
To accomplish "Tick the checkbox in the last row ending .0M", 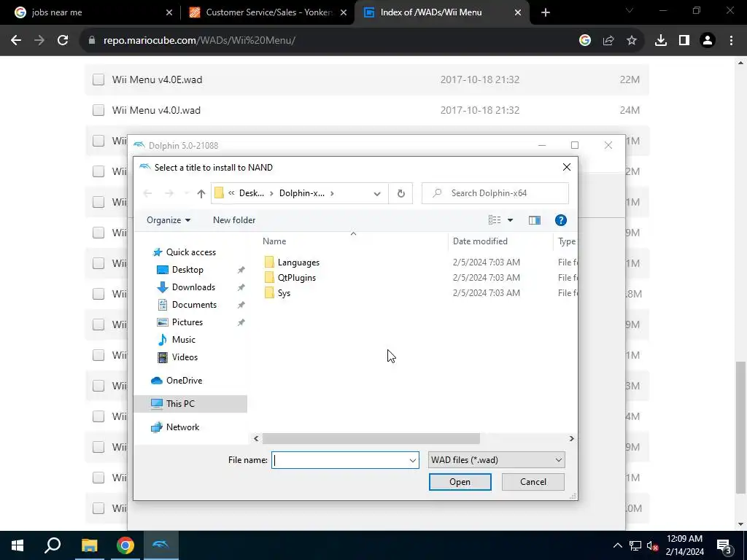I will tap(98, 508).
